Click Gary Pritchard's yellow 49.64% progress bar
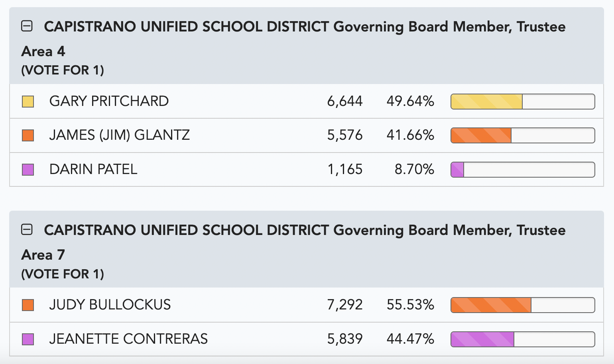 (523, 102)
